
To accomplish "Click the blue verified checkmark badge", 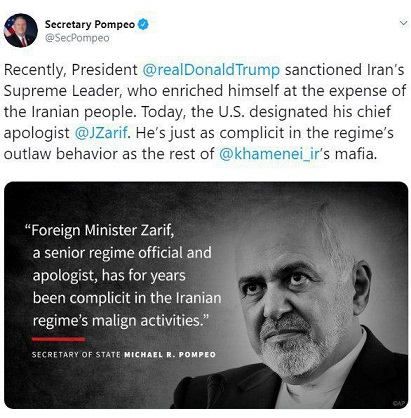I will (143, 24).
